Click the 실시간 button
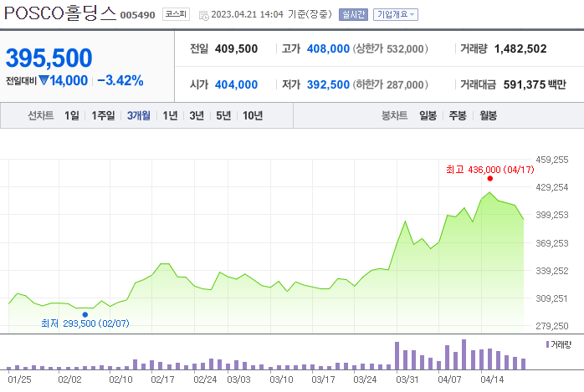The width and height of the screenshot is (584, 392). [x=353, y=14]
